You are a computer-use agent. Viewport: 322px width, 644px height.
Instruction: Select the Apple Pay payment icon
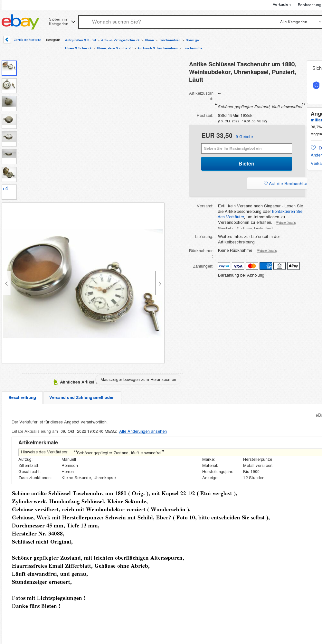tap(293, 266)
